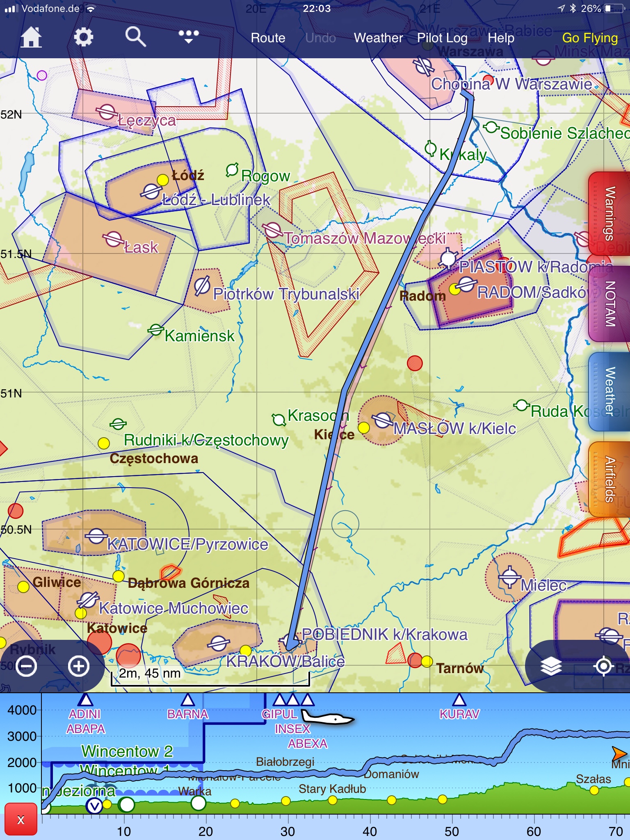The image size is (630, 840).
Task: Center map on current location icon
Action: pyautogui.click(x=603, y=666)
